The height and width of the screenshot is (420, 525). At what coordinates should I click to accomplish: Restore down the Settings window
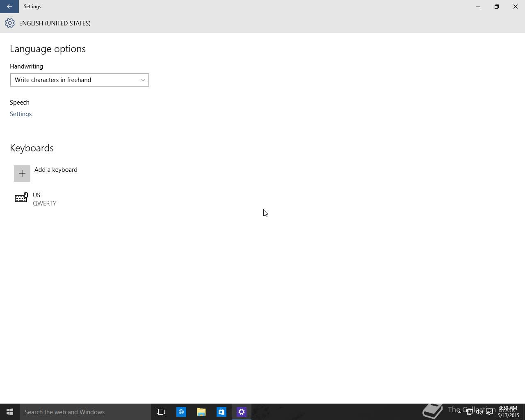(x=497, y=7)
